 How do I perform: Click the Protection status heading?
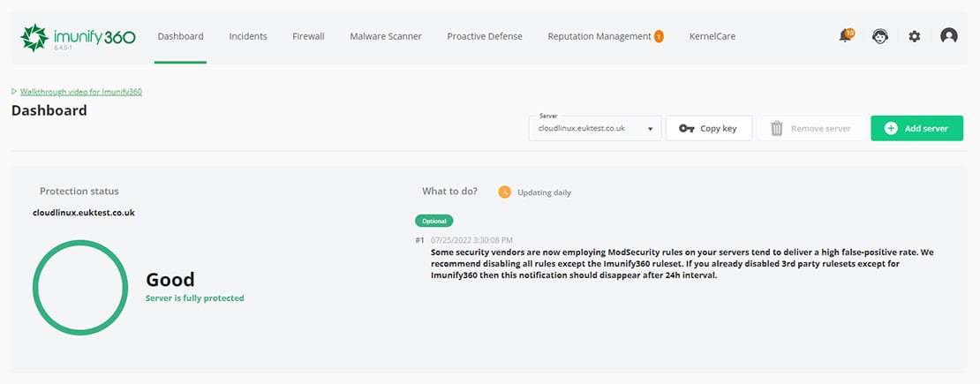(x=79, y=192)
